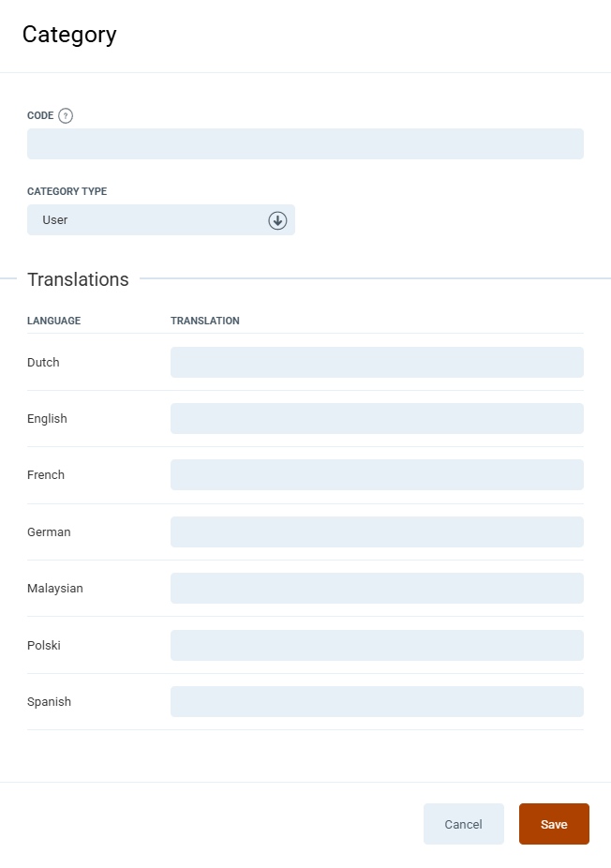The height and width of the screenshot is (868, 611).
Task: Click the LANGUAGE column header
Action: point(53,321)
